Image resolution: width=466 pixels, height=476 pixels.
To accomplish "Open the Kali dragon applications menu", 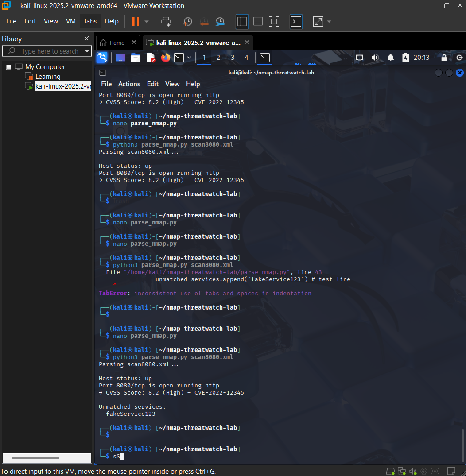I will 102,58.
